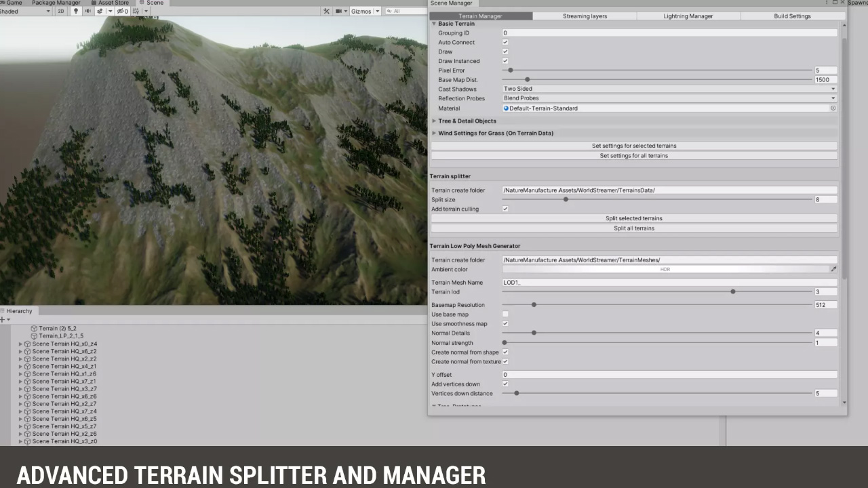
Task: Click the scene search magnifier icon
Action: pos(389,11)
